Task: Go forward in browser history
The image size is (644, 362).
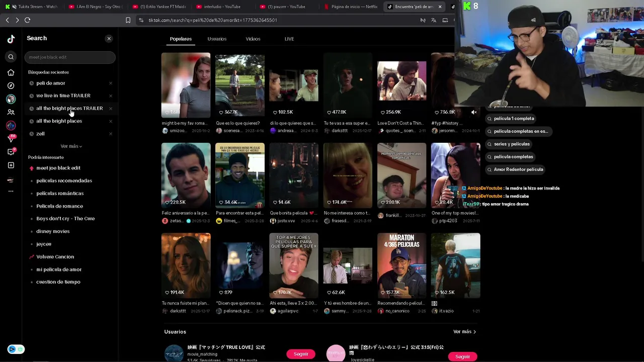Action: [x=17, y=20]
